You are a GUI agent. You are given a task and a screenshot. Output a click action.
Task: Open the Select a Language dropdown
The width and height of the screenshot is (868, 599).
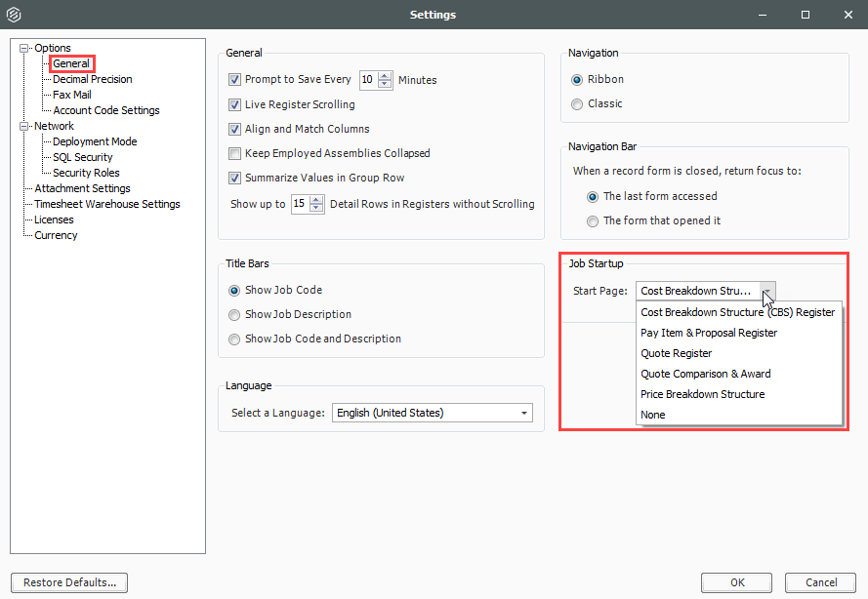tap(524, 414)
